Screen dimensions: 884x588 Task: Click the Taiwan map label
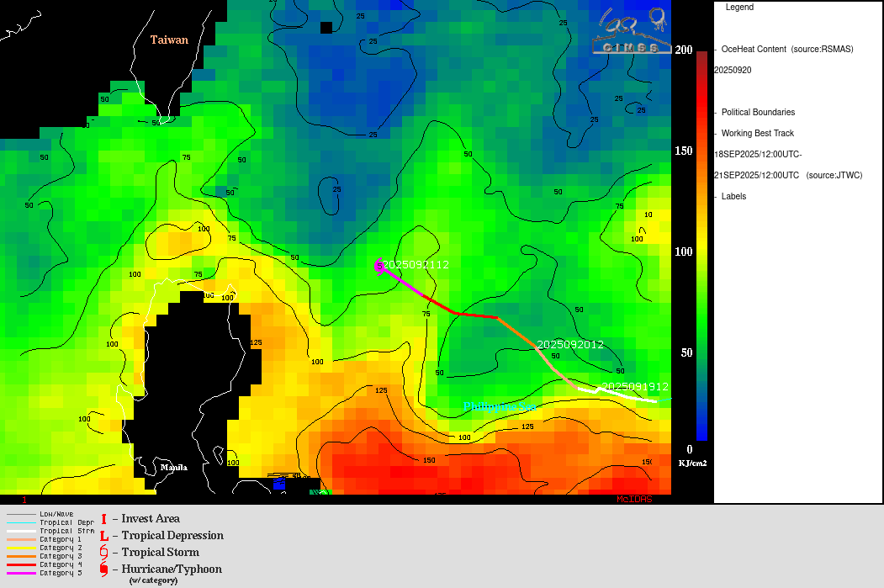169,40
